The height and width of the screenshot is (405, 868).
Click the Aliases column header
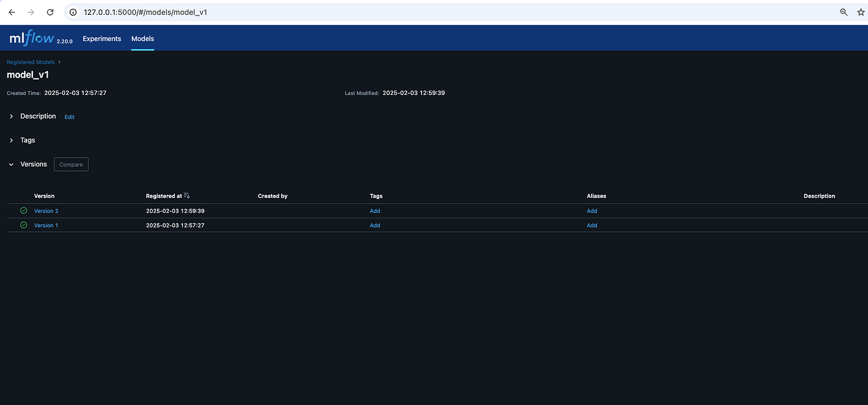click(596, 196)
